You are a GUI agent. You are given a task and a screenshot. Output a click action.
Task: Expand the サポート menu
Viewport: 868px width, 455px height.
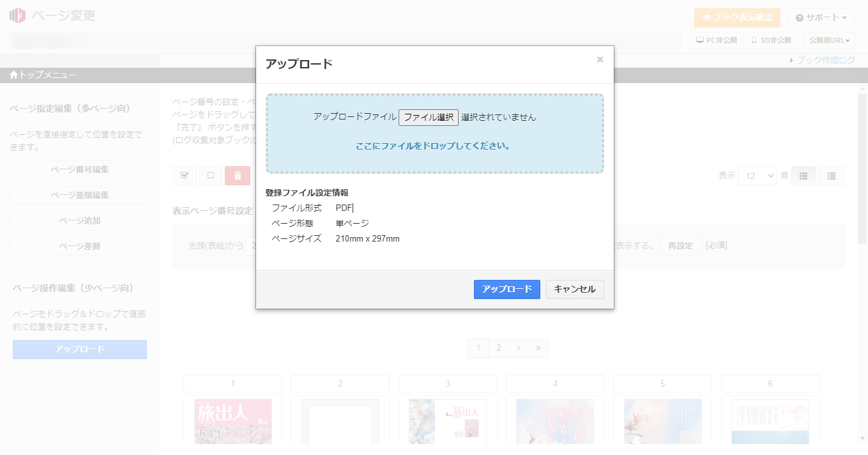point(819,17)
